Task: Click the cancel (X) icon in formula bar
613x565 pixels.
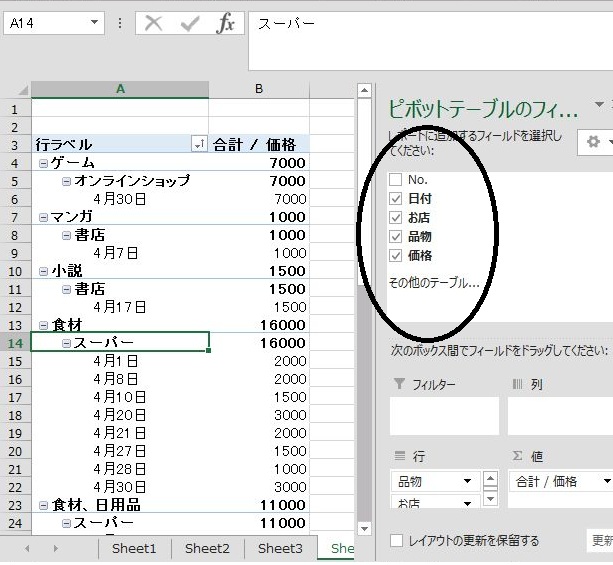Action: tap(153, 23)
